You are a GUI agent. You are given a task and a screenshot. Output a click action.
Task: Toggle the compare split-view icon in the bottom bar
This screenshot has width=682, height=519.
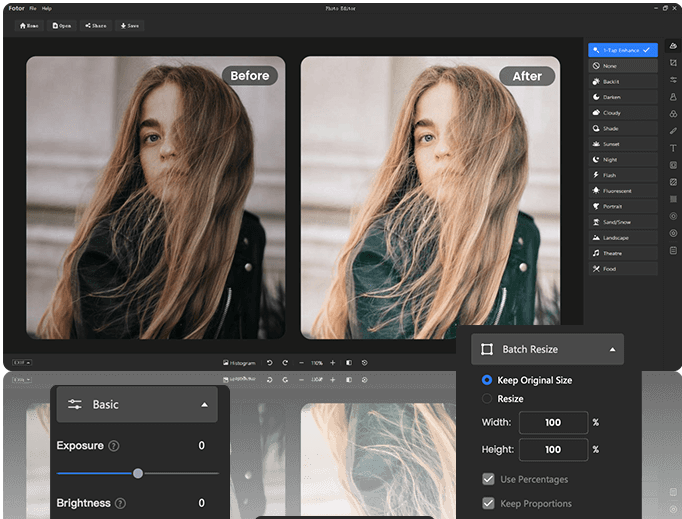coord(349,362)
